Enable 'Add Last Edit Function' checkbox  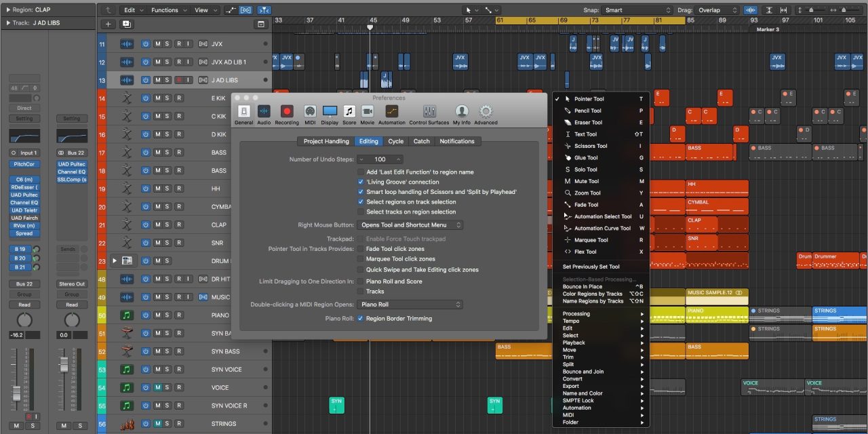pyautogui.click(x=361, y=172)
